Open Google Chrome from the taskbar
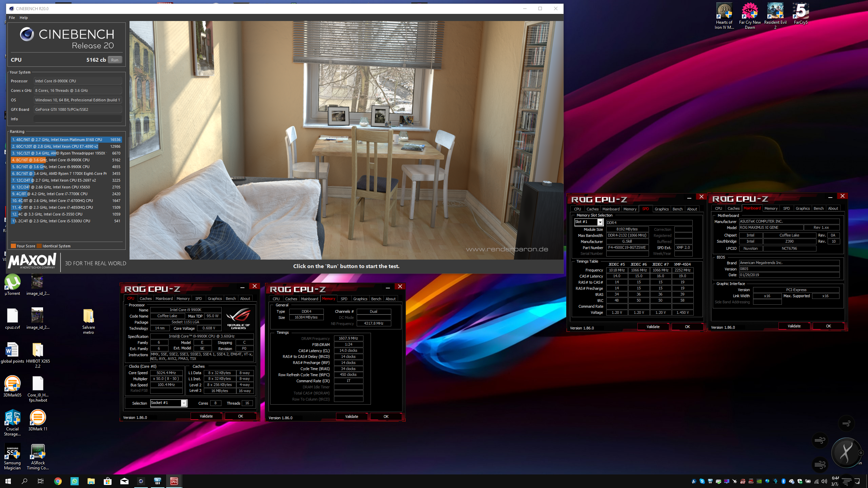The height and width of the screenshot is (488, 868). point(58,481)
